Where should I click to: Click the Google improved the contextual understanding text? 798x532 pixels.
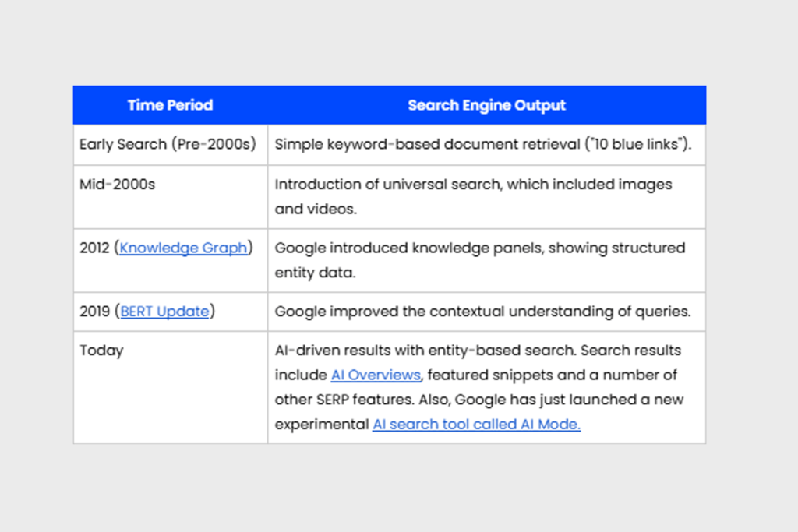pos(482,312)
